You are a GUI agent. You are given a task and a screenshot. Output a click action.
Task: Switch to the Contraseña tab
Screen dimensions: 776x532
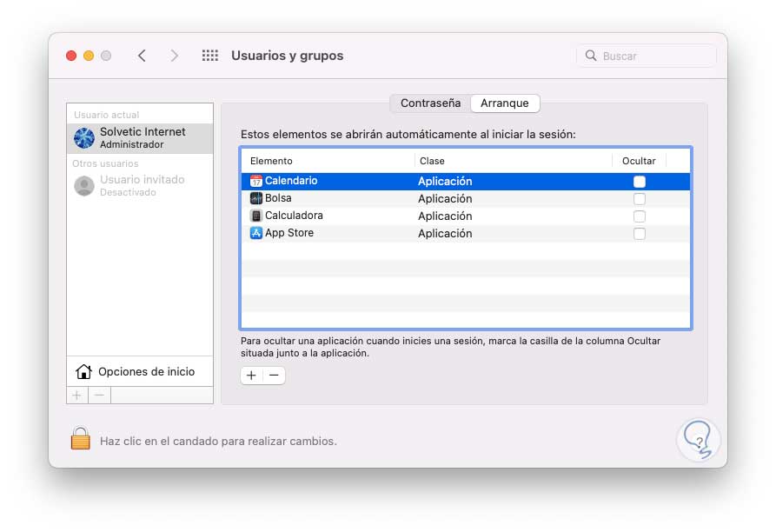[x=430, y=103]
